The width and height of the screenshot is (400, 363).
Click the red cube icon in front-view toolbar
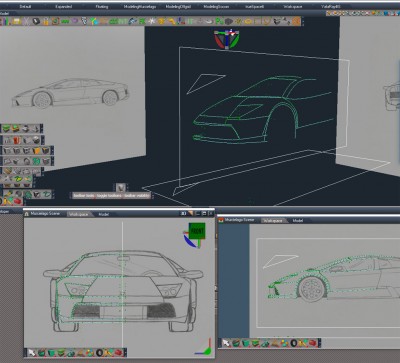(118, 352)
